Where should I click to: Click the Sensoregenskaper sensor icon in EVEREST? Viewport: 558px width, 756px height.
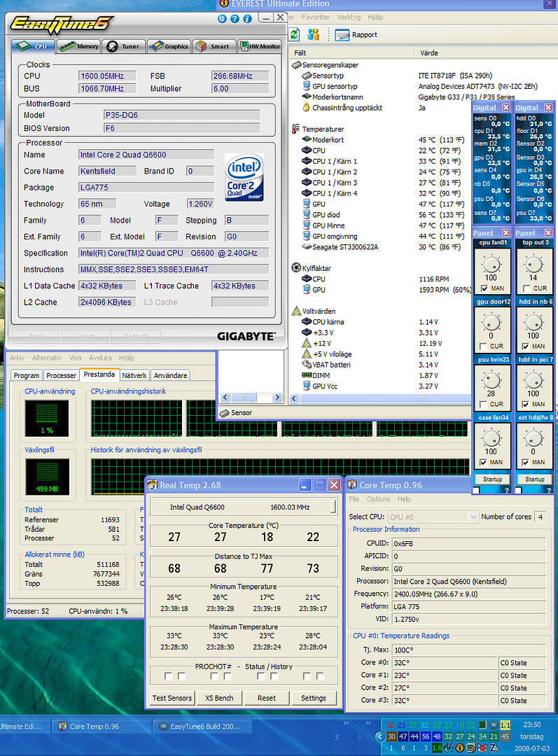point(296,64)
